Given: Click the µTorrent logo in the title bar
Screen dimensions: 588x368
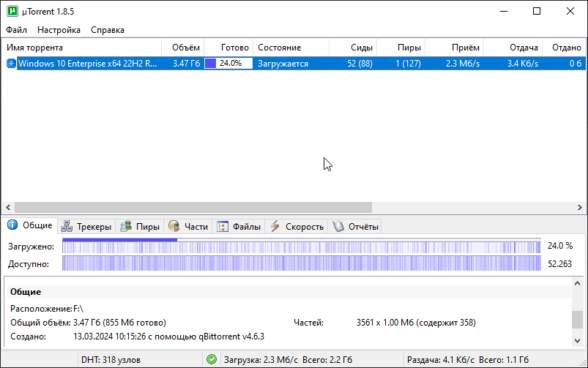Looking at the screenshot, I should click(12, 12).
